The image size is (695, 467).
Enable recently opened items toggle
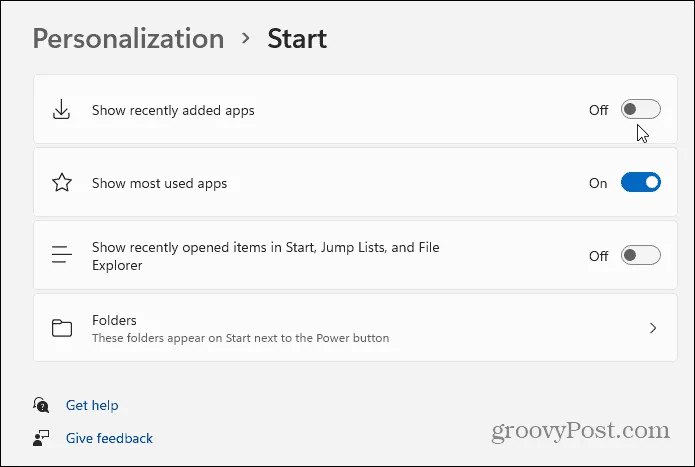click(640, 255)
